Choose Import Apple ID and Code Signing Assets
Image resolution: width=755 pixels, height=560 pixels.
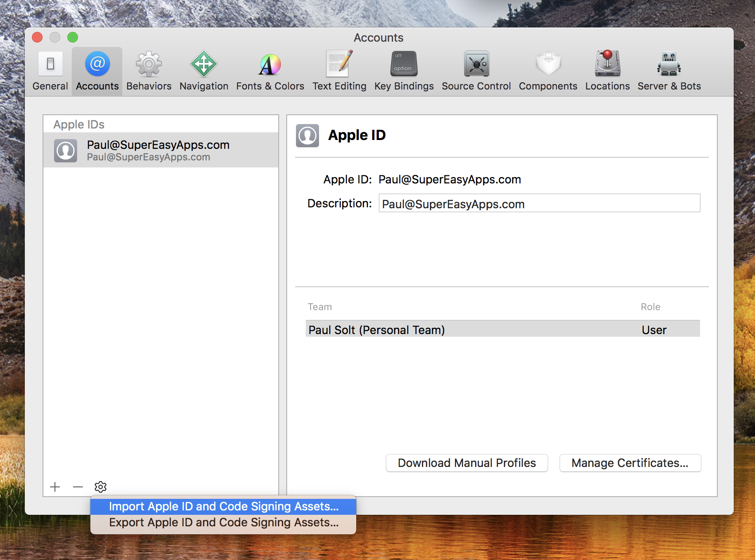[223, 506]
